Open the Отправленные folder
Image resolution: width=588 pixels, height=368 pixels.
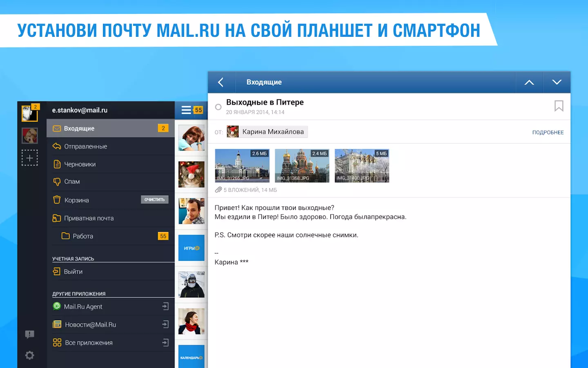[111, 146]
